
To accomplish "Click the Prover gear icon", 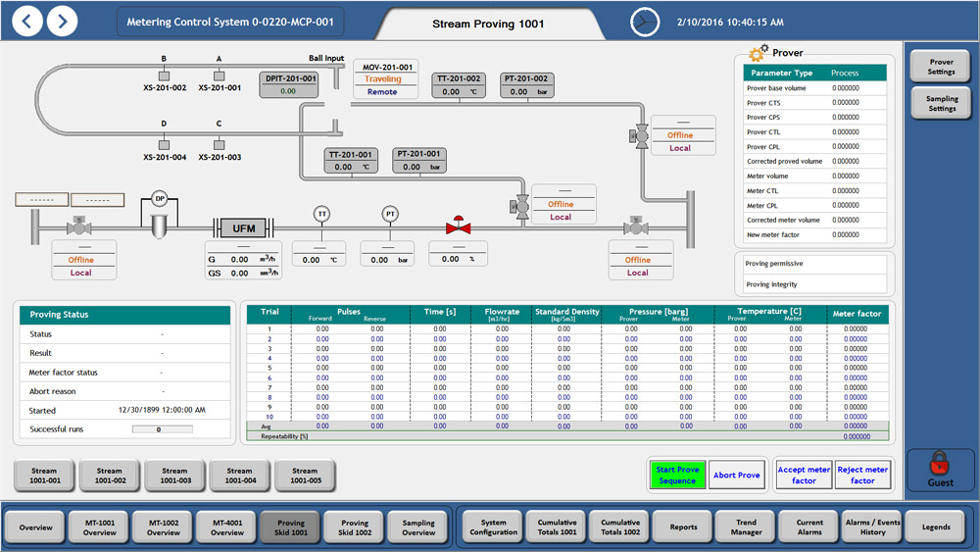I will tap(759, 53).
